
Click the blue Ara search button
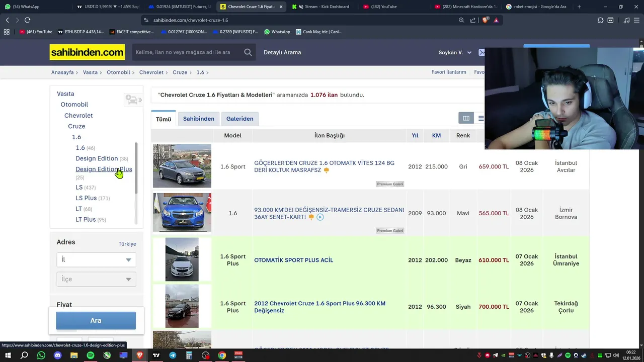[x=96, y=320]
